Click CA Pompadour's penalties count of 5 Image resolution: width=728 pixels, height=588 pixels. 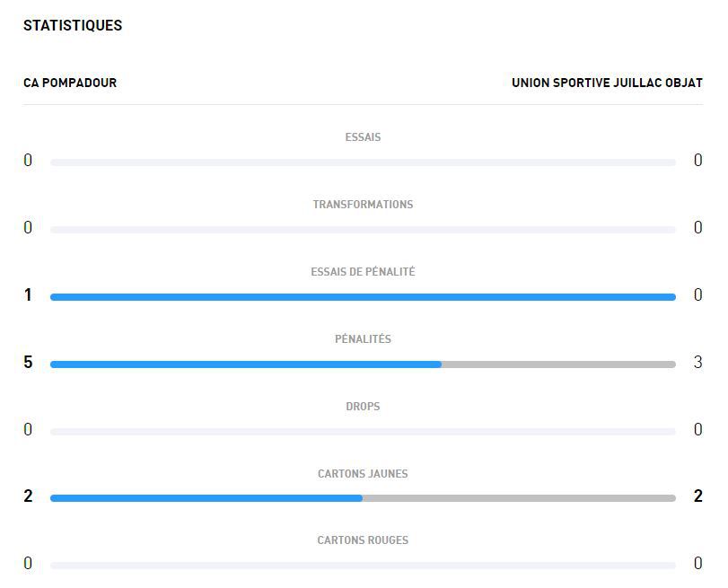click(x=28, y=363)
